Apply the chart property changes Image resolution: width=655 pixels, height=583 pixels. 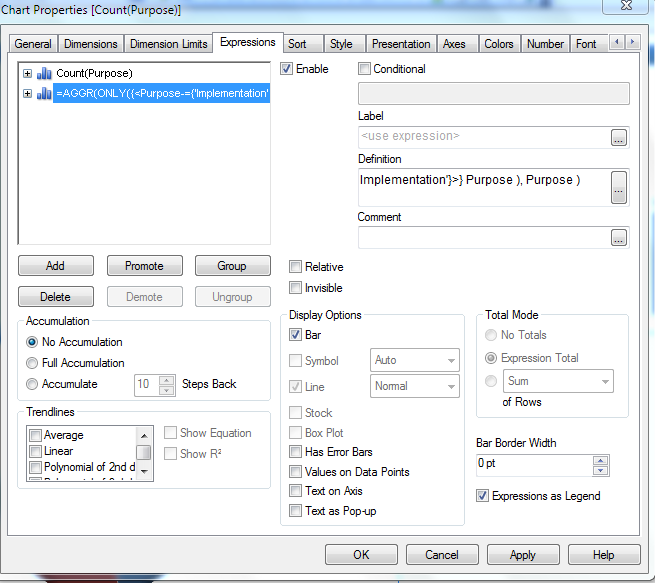click(523, 555)
